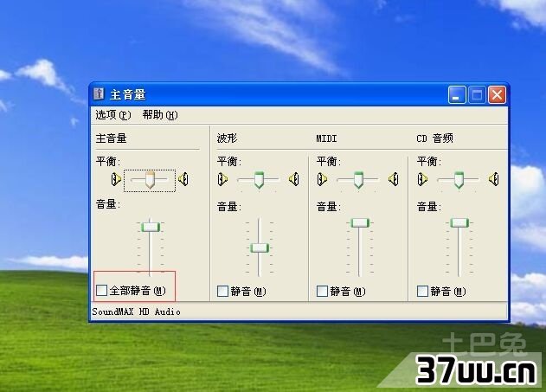546x392 pixels.
Task: Click the 主音量 title bar volume icon
Action: point(99,94)
